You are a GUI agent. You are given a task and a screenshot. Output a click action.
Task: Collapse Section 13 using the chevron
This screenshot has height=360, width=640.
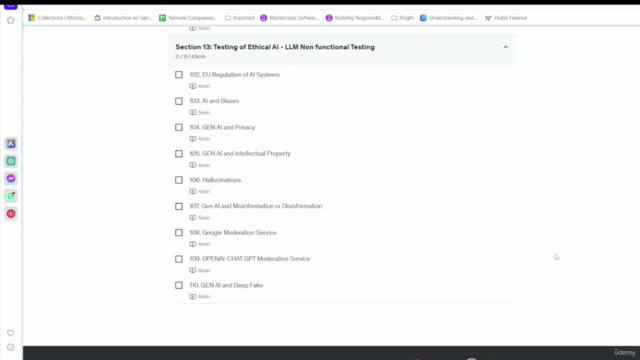click(506, 47)
